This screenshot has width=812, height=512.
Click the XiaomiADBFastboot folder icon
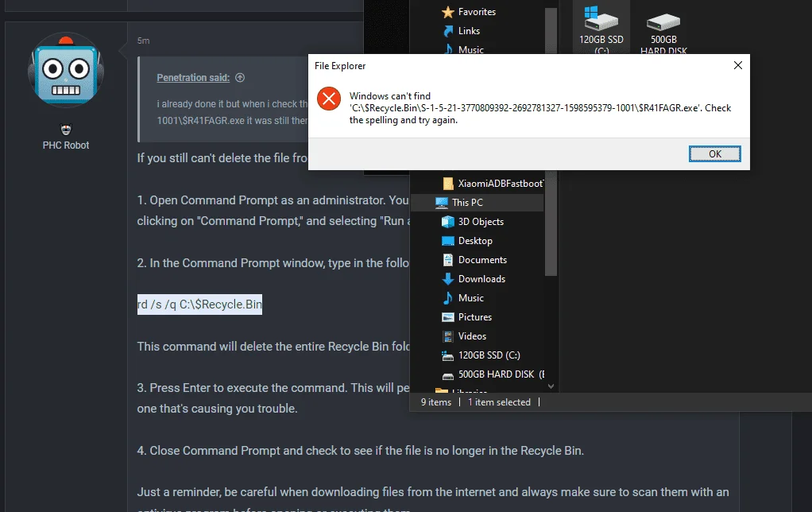pyautogui.click(x=448, y=184)
